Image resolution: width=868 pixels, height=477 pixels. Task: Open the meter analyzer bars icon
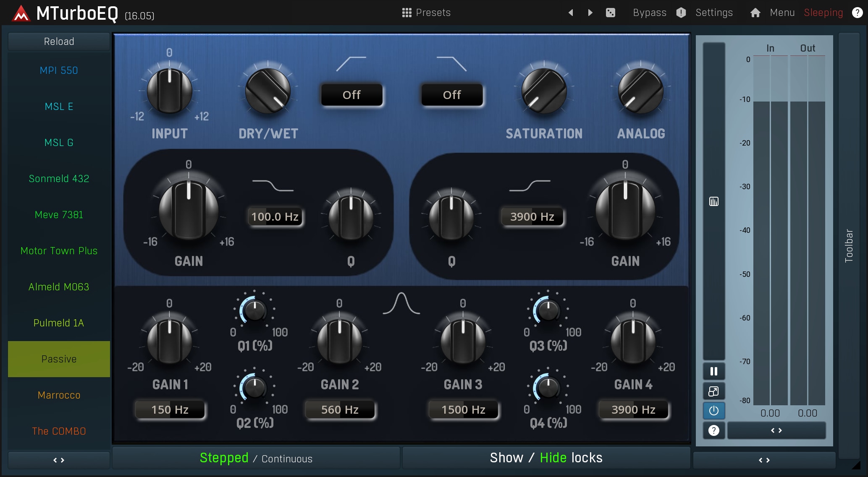714,202
